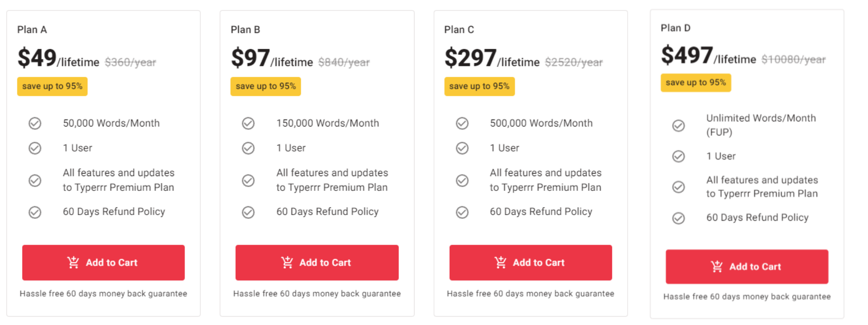The image size is (868, 325).
Task: Add Plan A $49 lifetime to cart
Action: coord(103,263)
